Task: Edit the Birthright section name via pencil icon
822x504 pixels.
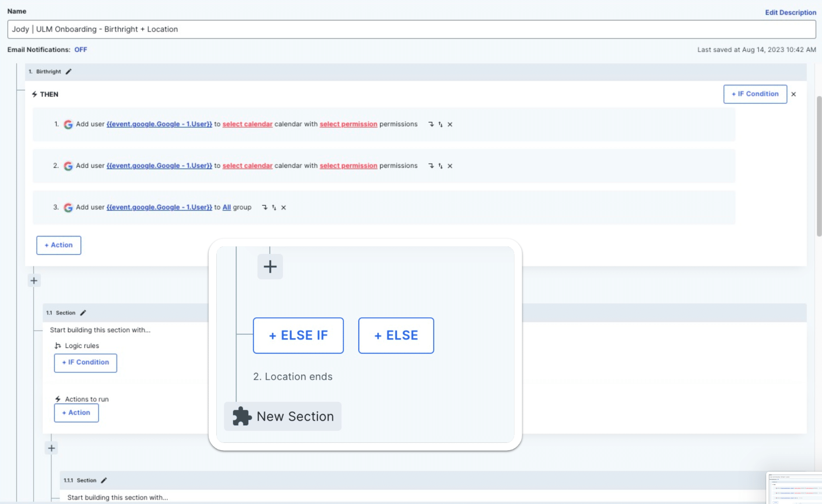Action: click(69, 71)
